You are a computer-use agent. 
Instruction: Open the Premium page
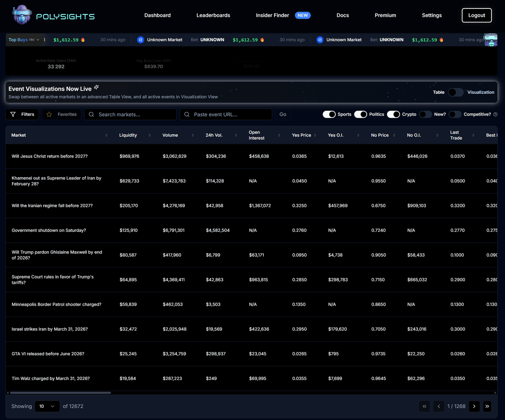(x=385, y=15)
